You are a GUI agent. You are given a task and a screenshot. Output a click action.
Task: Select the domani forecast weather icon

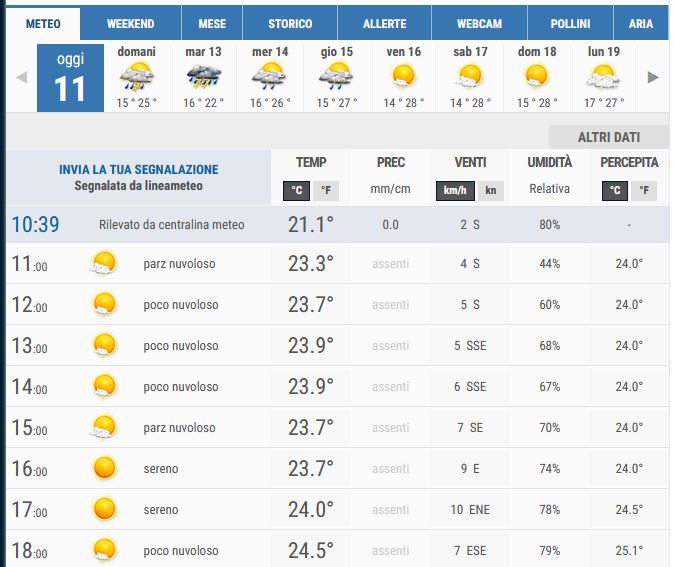click(136, 76)
